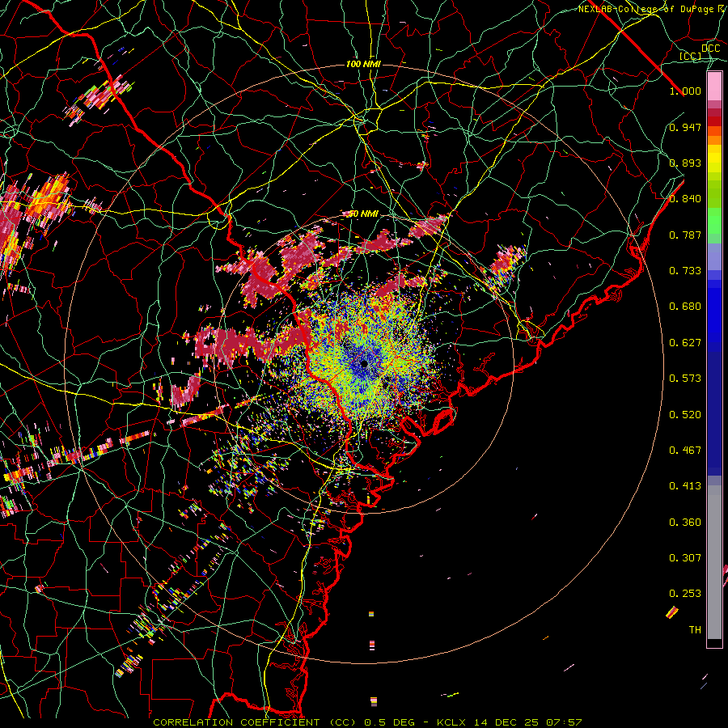Image resolution: width=728 pixels, height=728 pixels.
Task: Click the "100 NMI" range ring label
Action: (363, 64)
